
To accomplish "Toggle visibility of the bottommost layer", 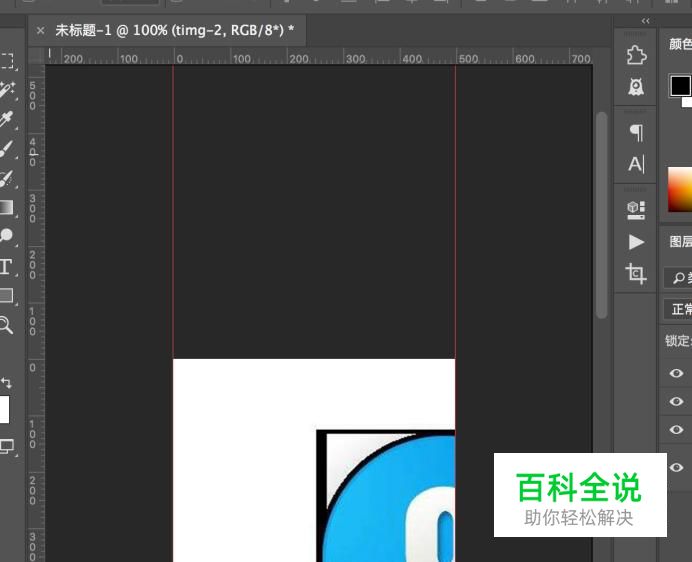I will click(x=676, y=467).
